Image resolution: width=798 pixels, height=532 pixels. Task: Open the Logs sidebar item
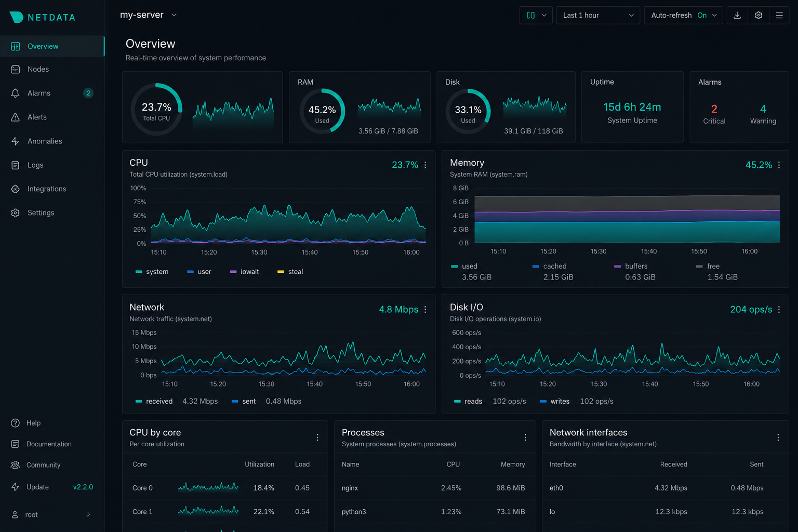coord(52,165)
